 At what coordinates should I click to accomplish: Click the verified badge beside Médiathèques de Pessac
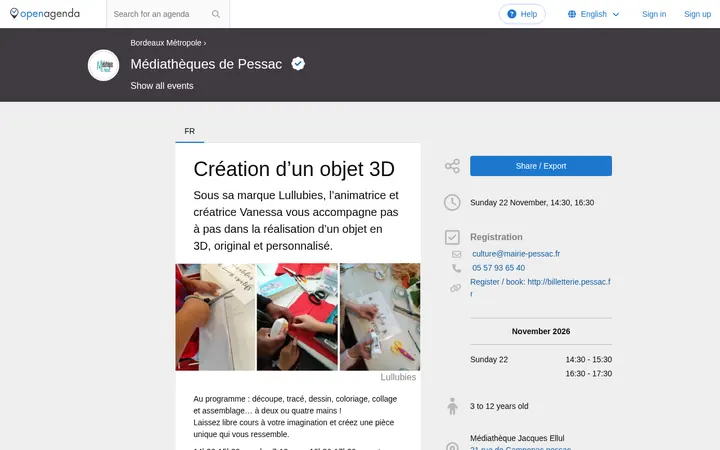pos(298,64)
